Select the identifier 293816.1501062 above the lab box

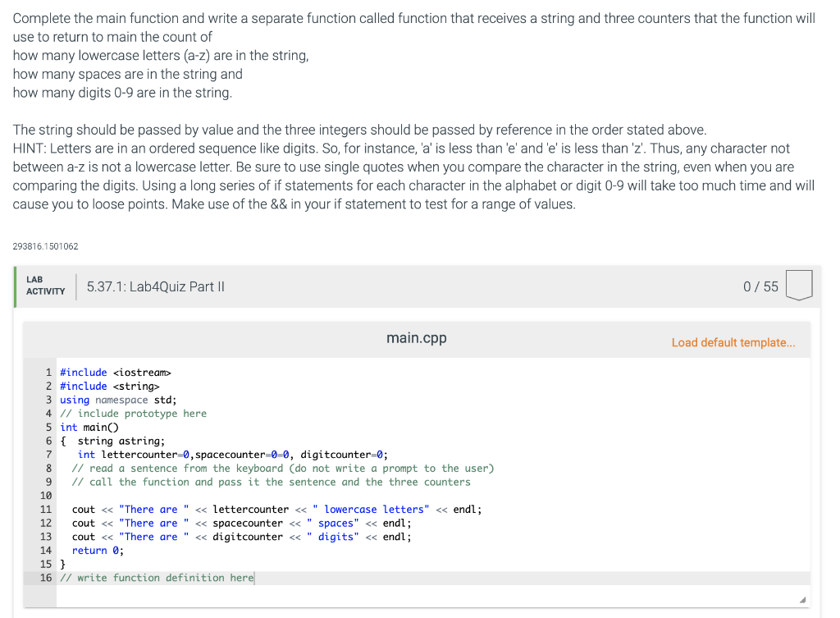tap(43, 245)
